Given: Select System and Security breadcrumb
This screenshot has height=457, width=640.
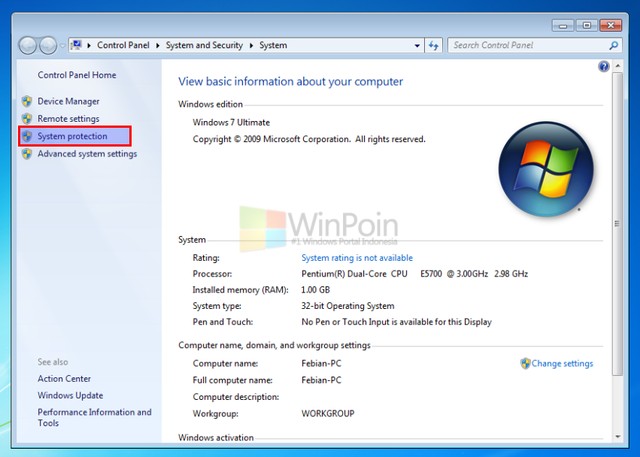Looking at the screenshot, I should coord(204,45).
